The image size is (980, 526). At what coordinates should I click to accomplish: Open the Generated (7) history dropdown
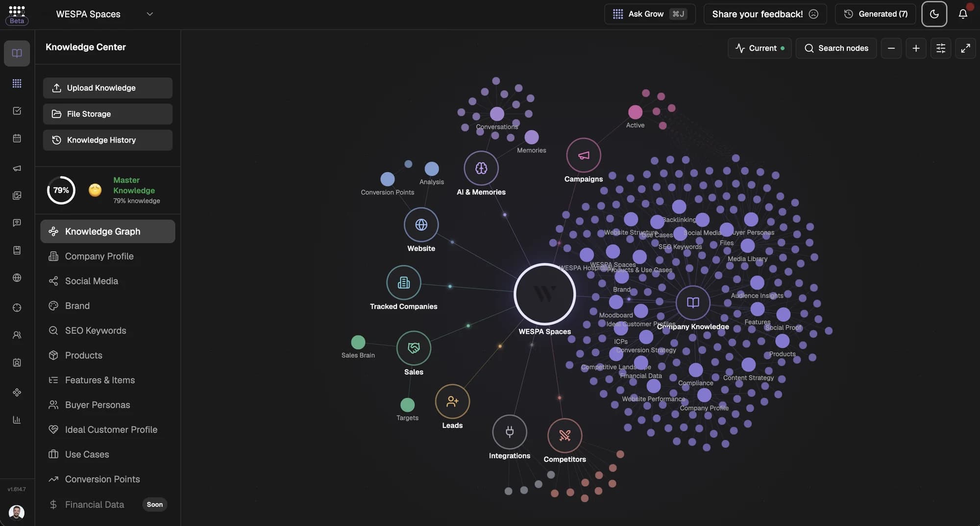[875, 14]
